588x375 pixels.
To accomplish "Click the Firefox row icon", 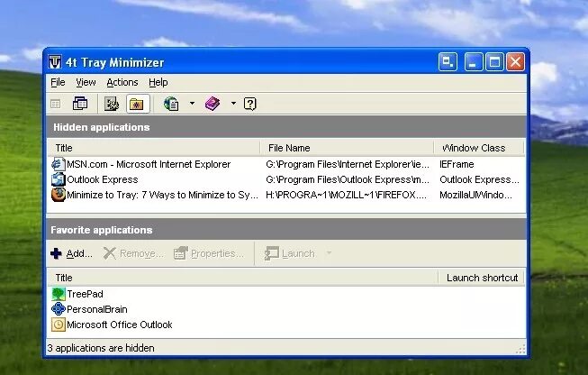I will tap(59, 195).
